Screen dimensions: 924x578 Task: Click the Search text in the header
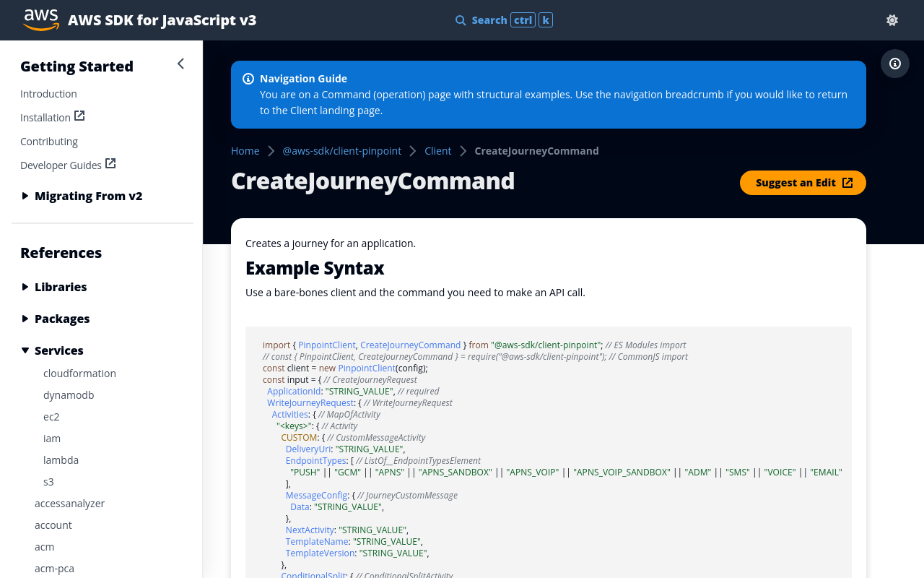click(x=489, y=20)
